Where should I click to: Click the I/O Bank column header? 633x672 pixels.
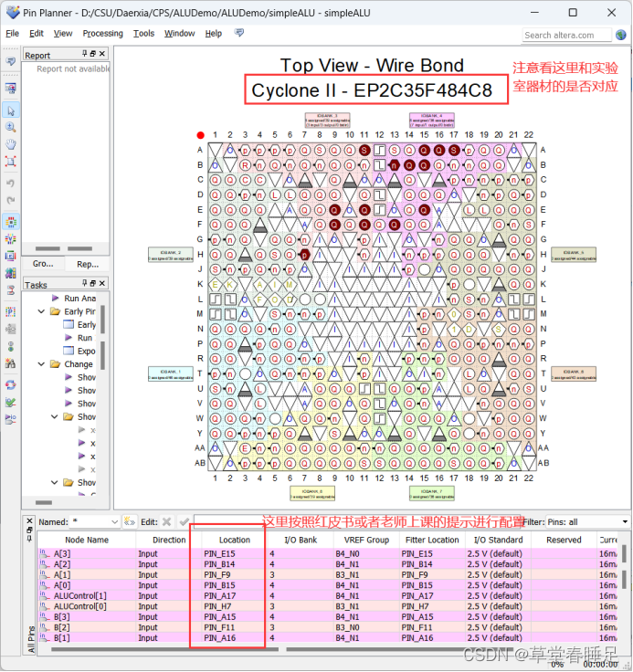301,540
